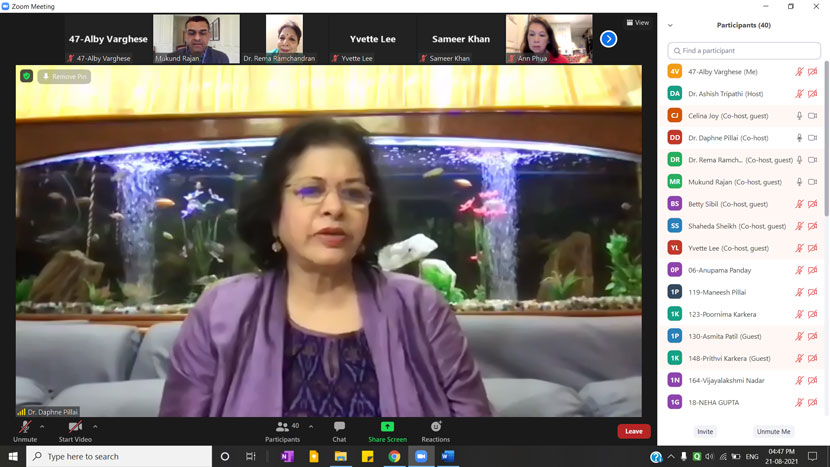Viewport: 830px width, 467px height.
Task: Open the View layout menu
Action: click(638, 22)
